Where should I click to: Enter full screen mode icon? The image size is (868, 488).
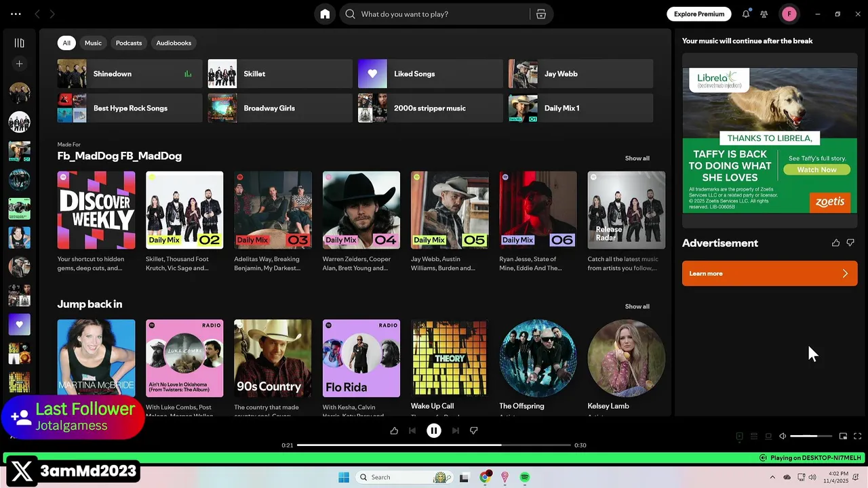pyautogui.click(x=857, y=436)
